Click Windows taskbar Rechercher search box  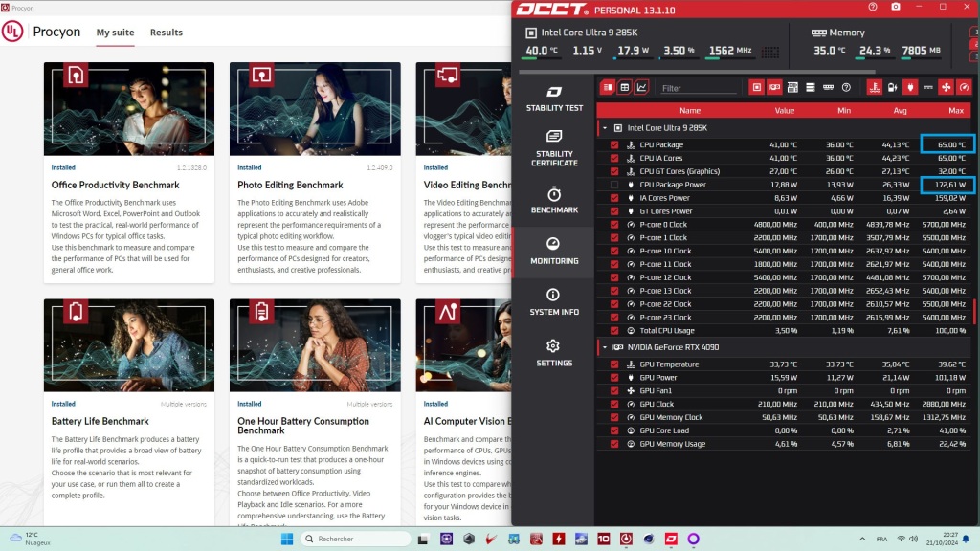click(x=356, y=539)
